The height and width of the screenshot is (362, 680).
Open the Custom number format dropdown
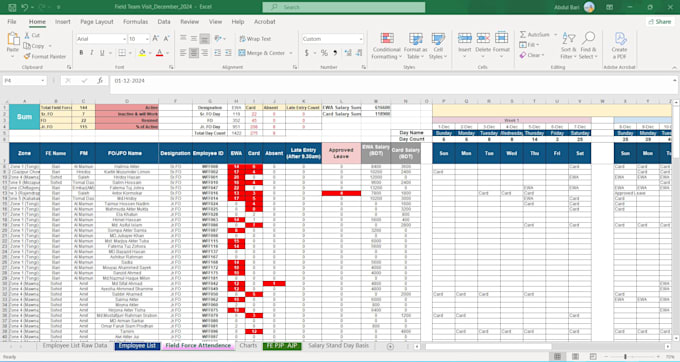click(x=360, y=39)
